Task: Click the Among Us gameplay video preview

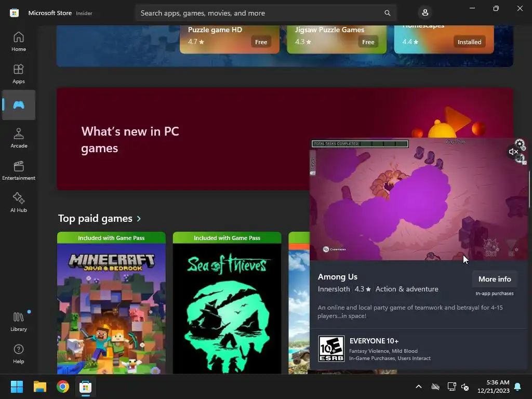Action: click(419, 199)
